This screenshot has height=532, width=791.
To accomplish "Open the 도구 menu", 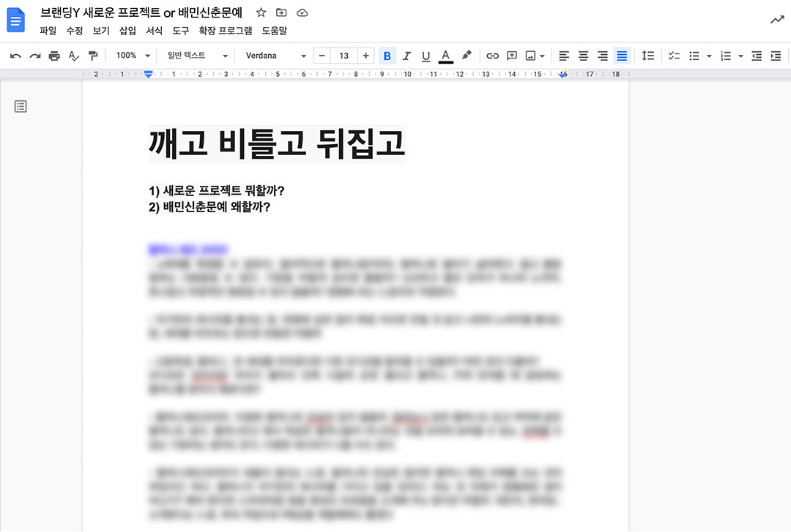I will [181, 31].
